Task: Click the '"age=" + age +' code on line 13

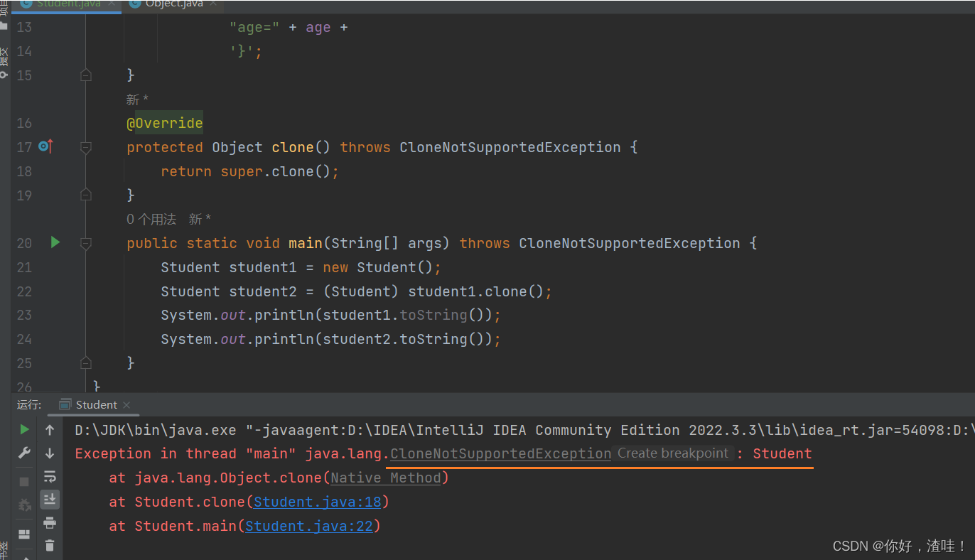Action: click(289, 27)
